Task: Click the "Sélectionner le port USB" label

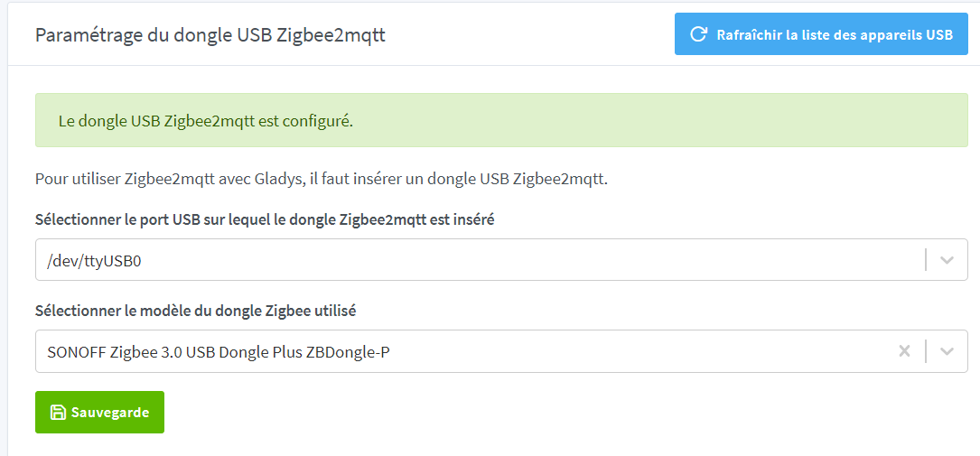Action: pos(264,219)
